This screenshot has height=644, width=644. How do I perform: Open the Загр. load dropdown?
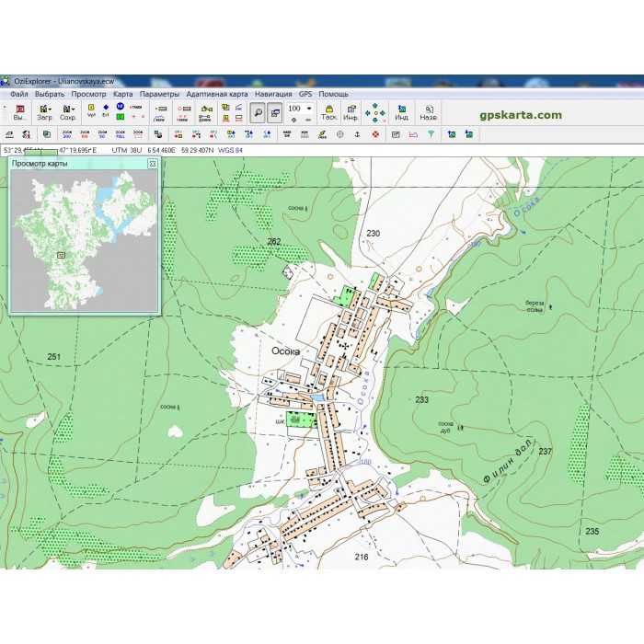[x=44, y=112]
